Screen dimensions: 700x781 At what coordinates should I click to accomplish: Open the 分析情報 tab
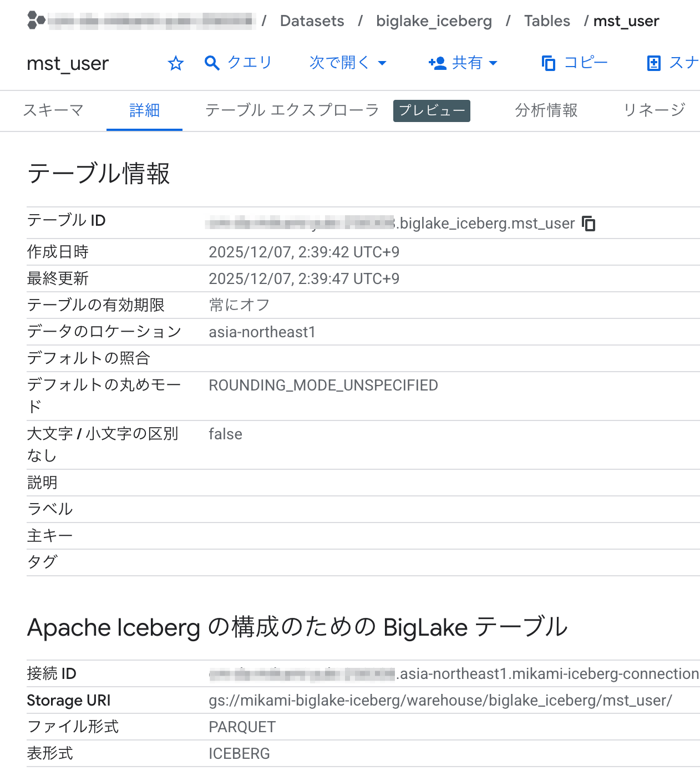click(546, 110)
